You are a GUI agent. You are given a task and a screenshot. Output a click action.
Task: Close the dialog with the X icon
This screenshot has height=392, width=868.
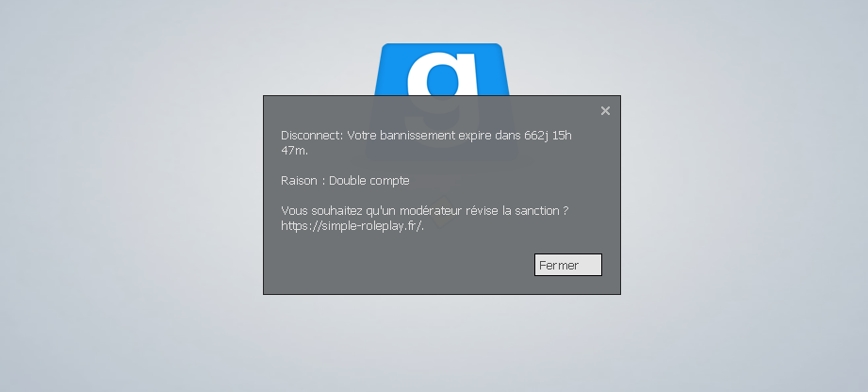pos(605,111)
